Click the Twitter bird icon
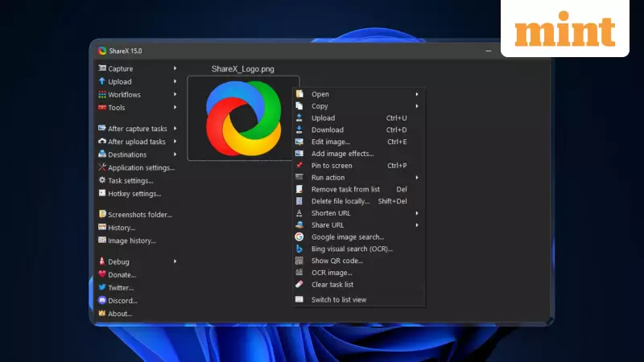644x362 pixels. (102, 287)
